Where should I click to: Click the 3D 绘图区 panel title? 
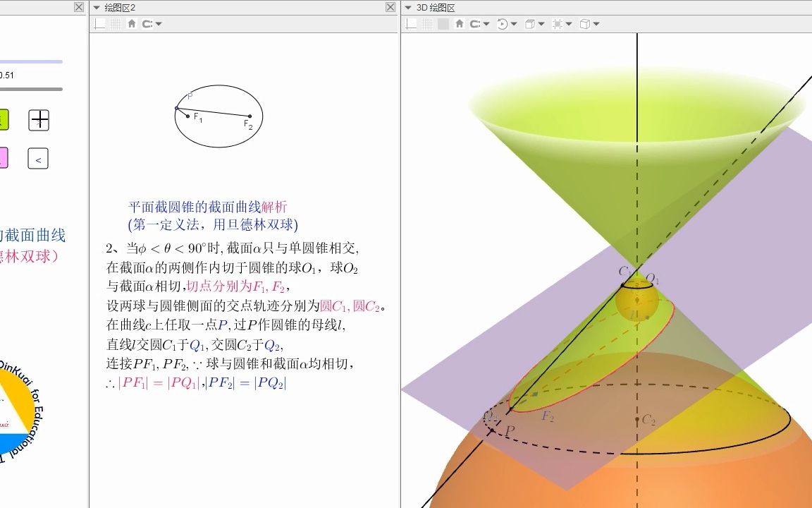(436, 8)
